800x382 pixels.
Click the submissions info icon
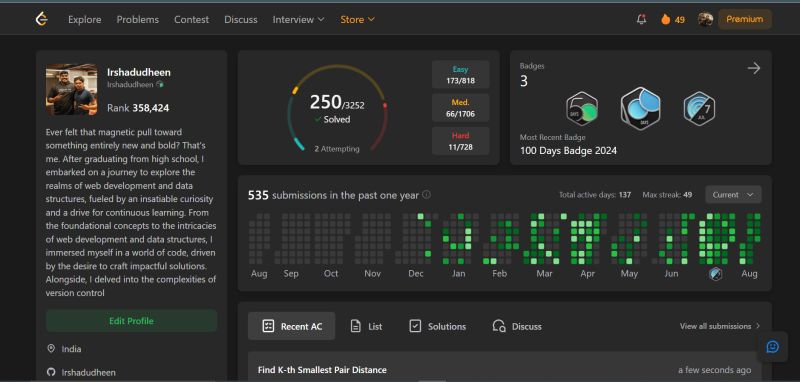[x=426, y=195]
